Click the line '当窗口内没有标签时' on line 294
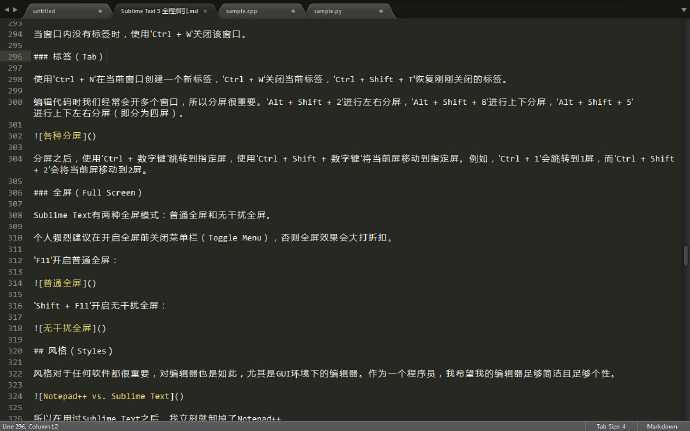690x431 pixels. (x=140, y=34)
